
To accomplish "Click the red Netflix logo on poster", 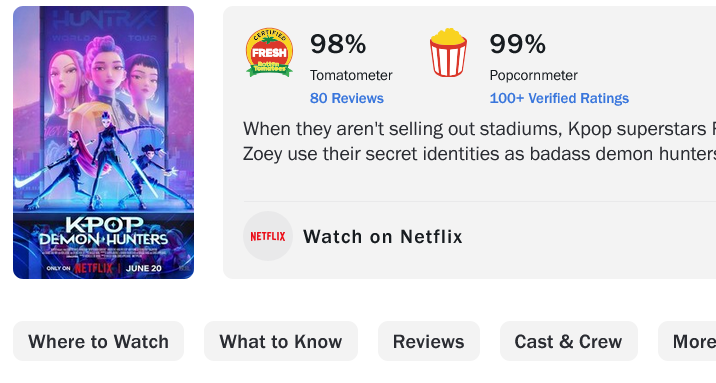I will click(x=94, y=268).
